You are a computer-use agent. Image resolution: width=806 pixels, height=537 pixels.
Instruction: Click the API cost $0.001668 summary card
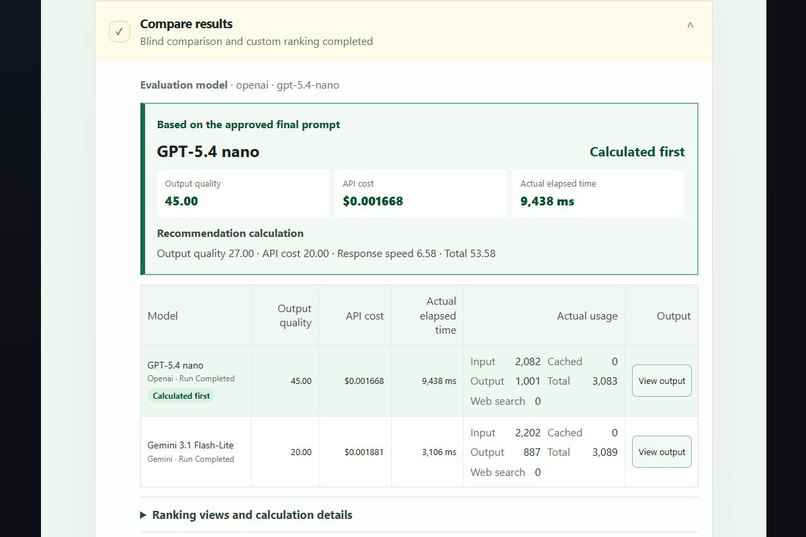pyautogui.click(x=420, y=193)
